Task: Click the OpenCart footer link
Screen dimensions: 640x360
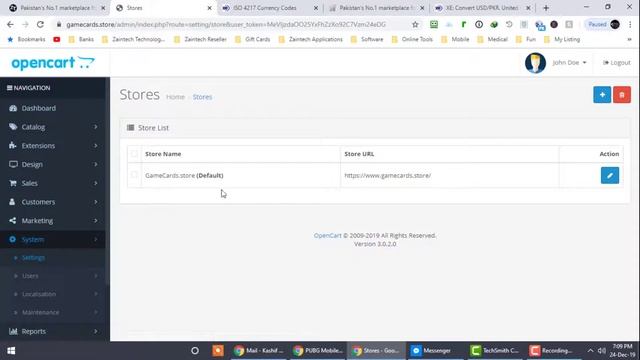Action: pyautogui.click(x=327, y=236)
